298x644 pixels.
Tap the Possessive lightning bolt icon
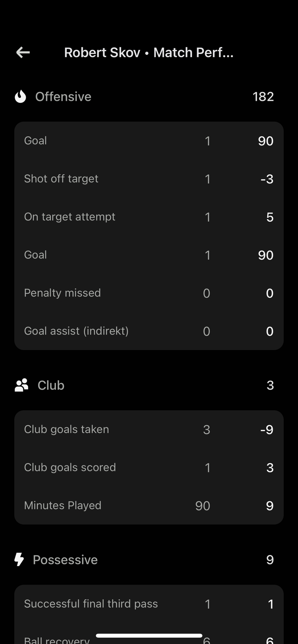coord(19,560)
